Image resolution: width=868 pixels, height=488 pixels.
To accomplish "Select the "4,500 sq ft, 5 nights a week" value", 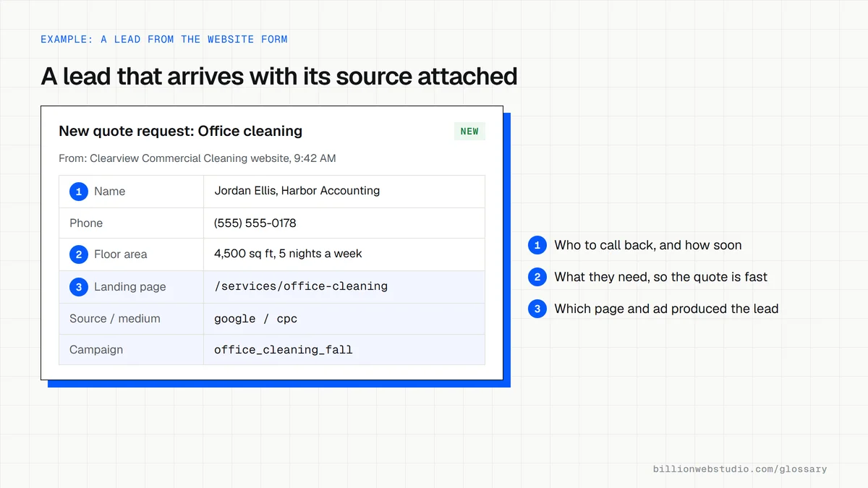I will click(x=288, y=254).
